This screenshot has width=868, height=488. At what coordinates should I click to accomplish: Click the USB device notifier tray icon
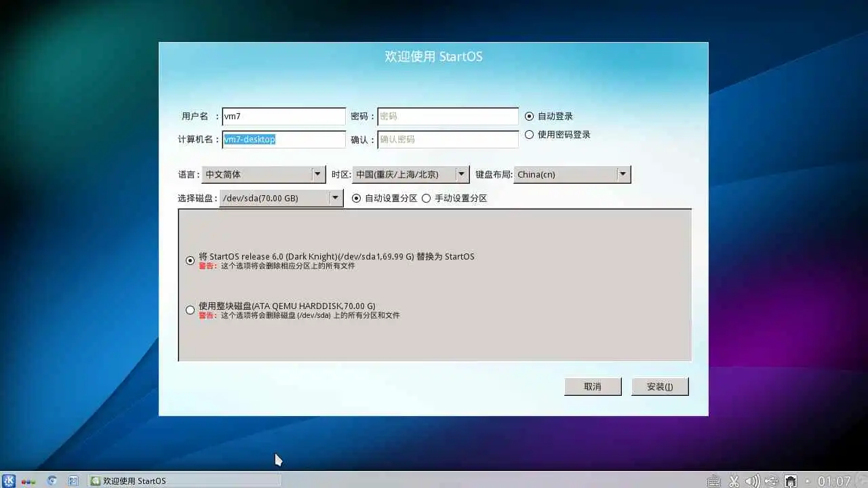tap(771, 481)
